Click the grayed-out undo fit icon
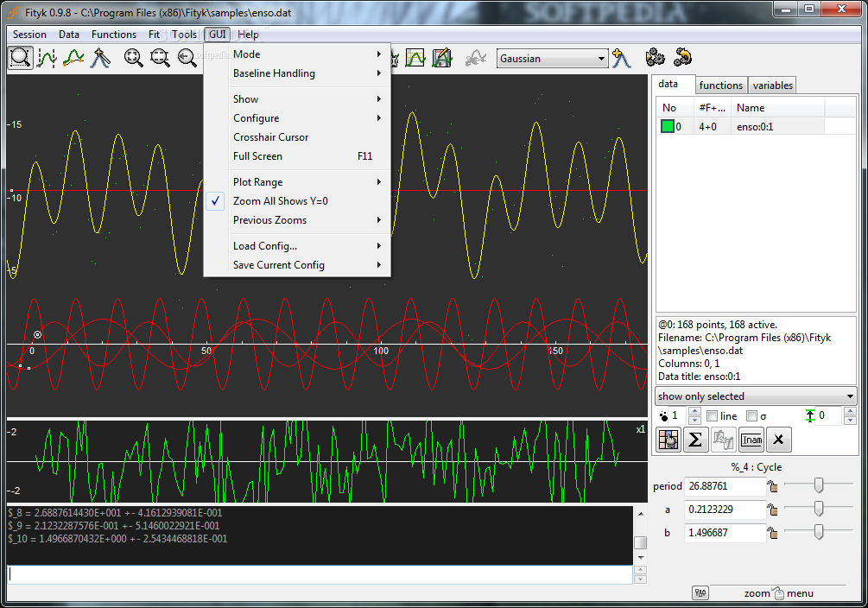Viewport: 868px width, 608px height. pos(475,58)
